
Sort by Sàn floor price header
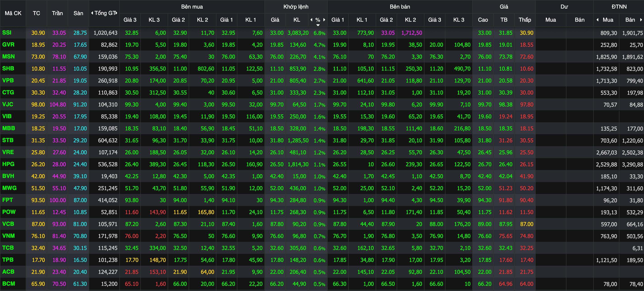coord(78,13)
